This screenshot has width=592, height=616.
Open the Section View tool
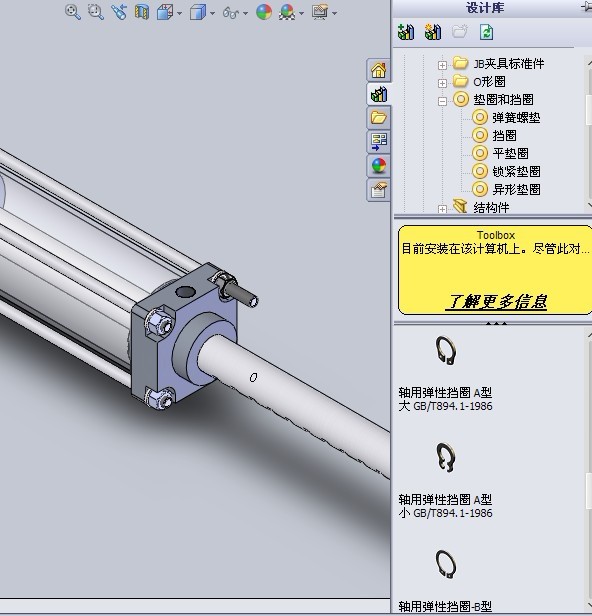[142, 12]
